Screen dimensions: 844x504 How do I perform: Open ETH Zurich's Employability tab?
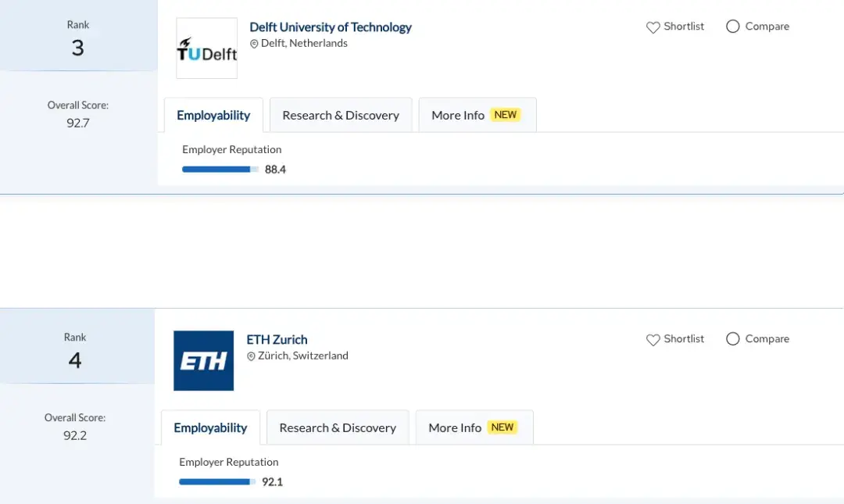click(210, 428)
